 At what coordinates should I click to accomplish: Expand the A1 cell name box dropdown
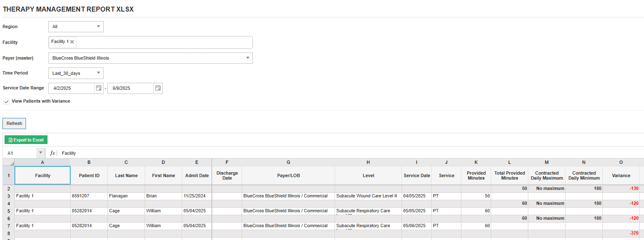click(x=40, y=153)
